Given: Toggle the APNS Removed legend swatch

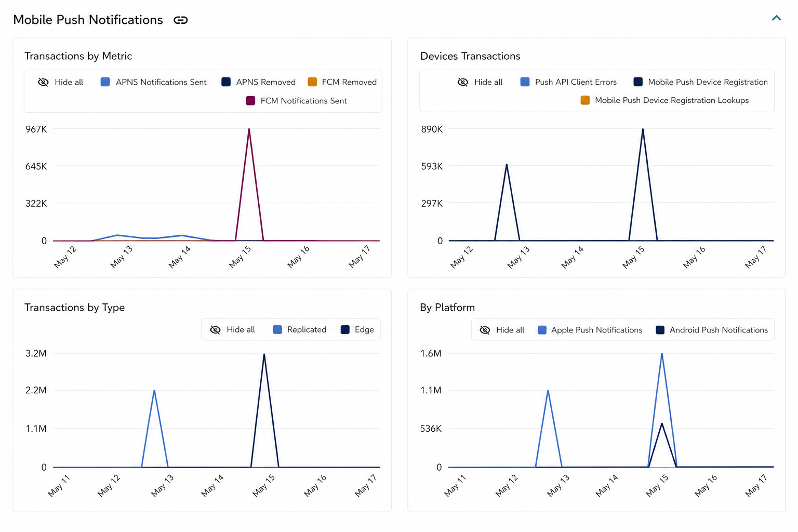Looking at the screenshot, I should [x=225, y=82].
